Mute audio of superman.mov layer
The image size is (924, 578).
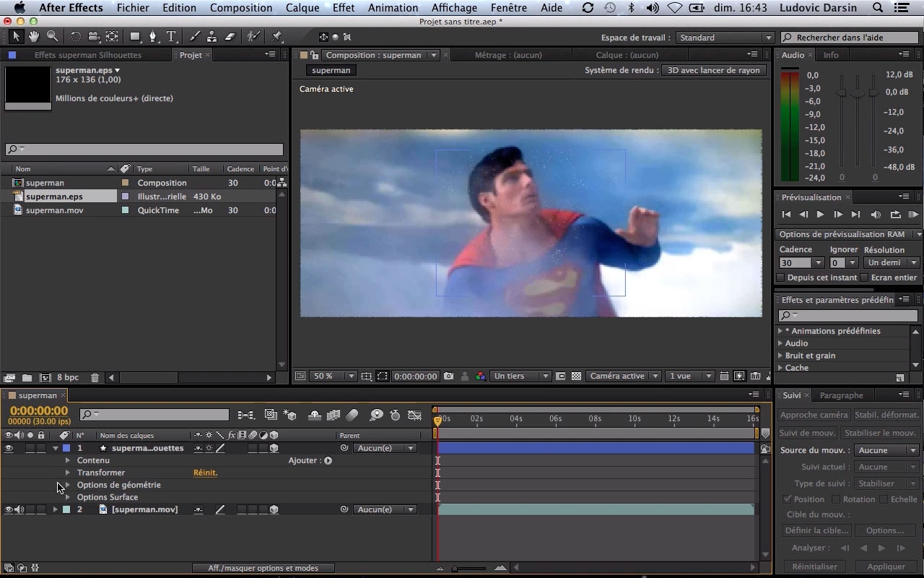point(19,509)
